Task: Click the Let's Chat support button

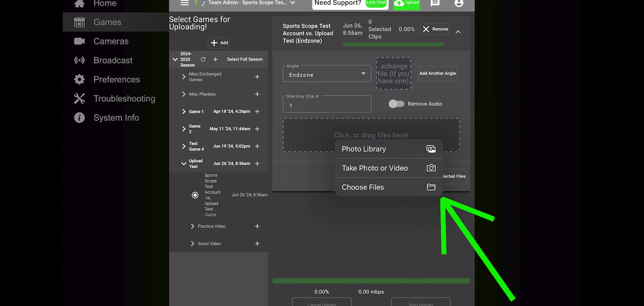Action: [x=376, y=3]
